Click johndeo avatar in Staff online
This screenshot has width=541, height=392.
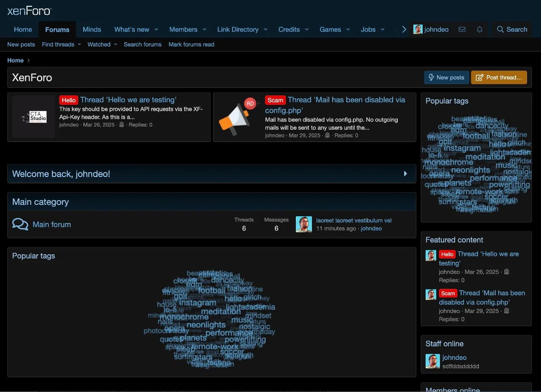(x=432, y=361)
